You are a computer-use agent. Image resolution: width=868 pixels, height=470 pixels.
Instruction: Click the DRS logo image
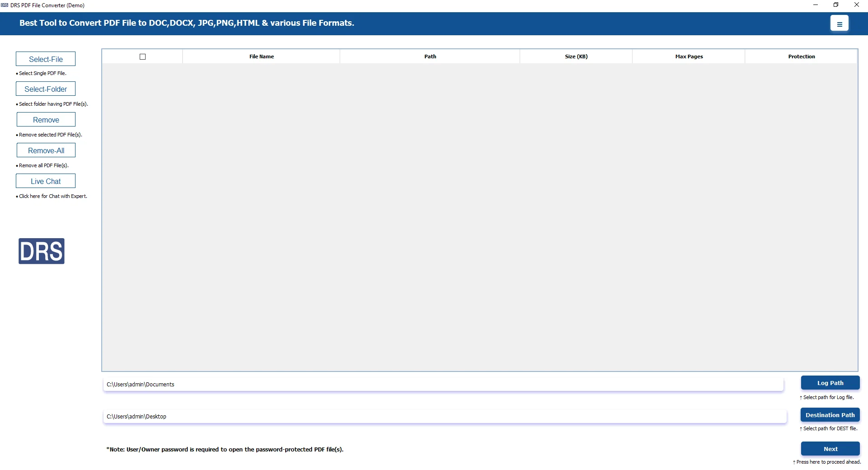pos(42,251)
